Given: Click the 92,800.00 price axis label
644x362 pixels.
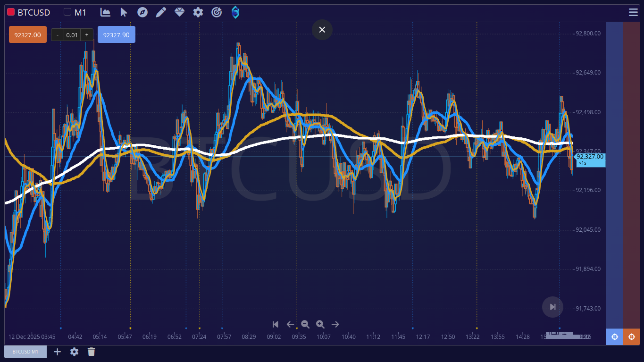Looking at the screenshot, I should (588, 34).
